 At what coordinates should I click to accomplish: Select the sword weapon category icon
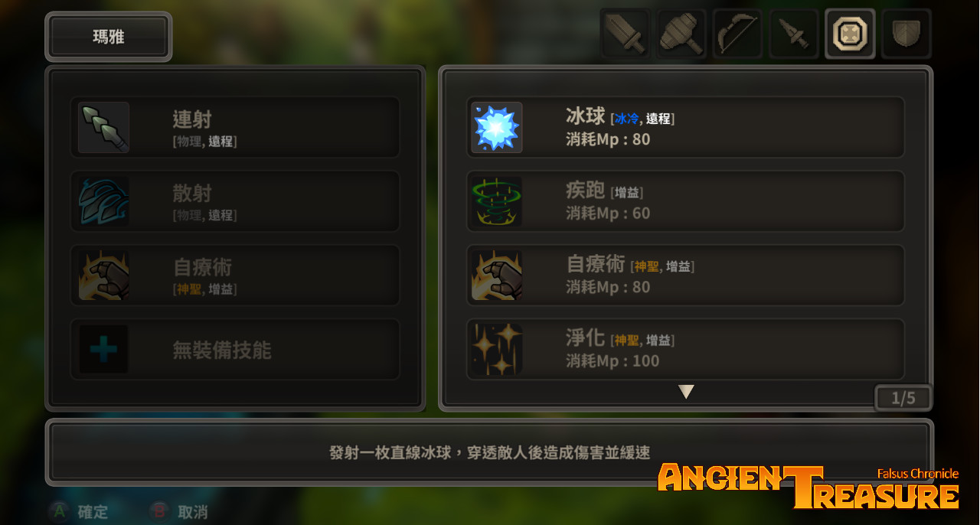[625, 34]
